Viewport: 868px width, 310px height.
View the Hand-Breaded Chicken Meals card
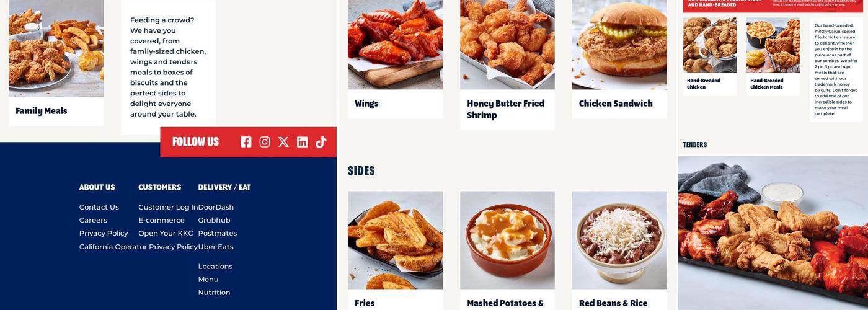[x=773, y=56]
